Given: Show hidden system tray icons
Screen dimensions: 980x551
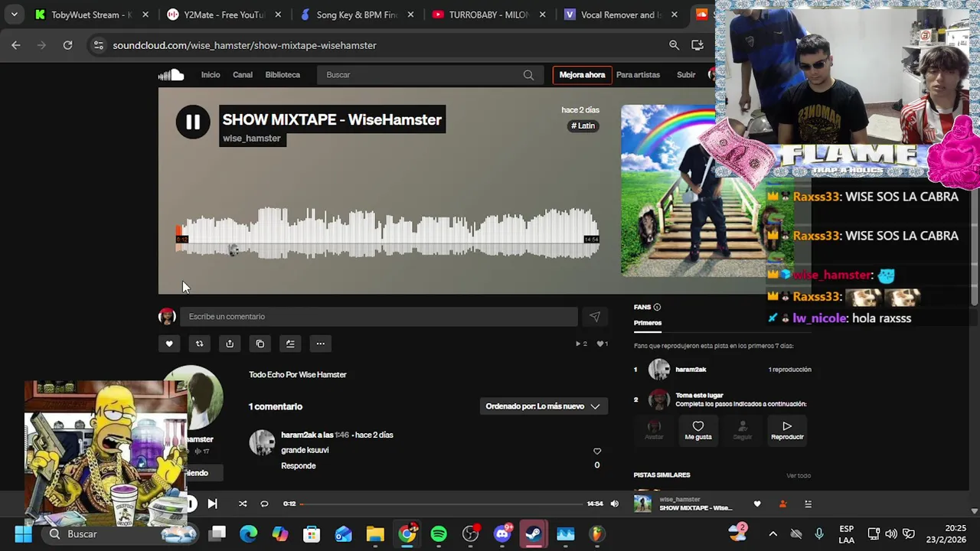Looking at the screenshot, I should pyautogui.click(x=773, y=534).
